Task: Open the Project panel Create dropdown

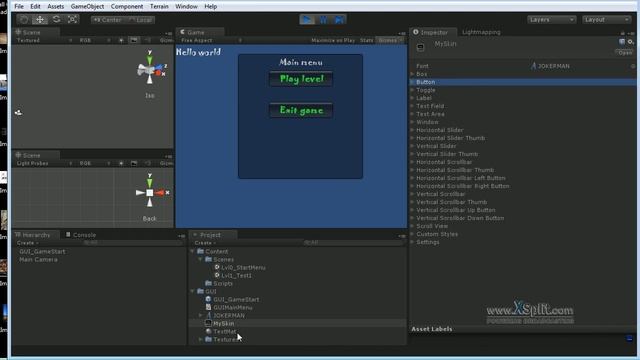Action: pyautogui.click(x=205, y=243)
